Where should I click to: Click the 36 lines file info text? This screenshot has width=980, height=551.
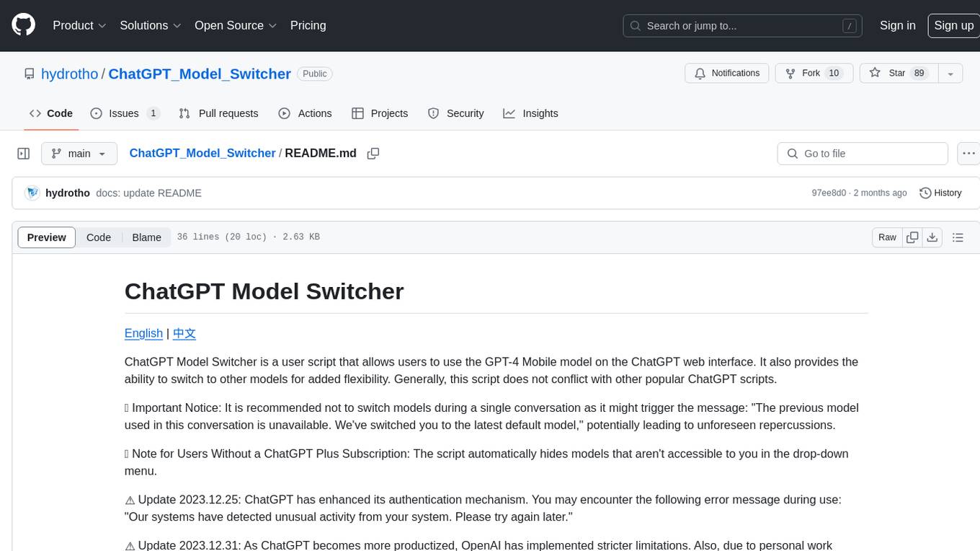(x=248, y=237)
